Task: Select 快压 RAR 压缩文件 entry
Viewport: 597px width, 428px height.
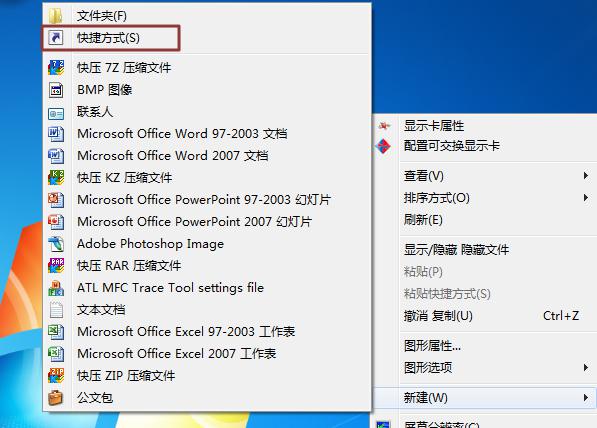Action: point(207,265)
